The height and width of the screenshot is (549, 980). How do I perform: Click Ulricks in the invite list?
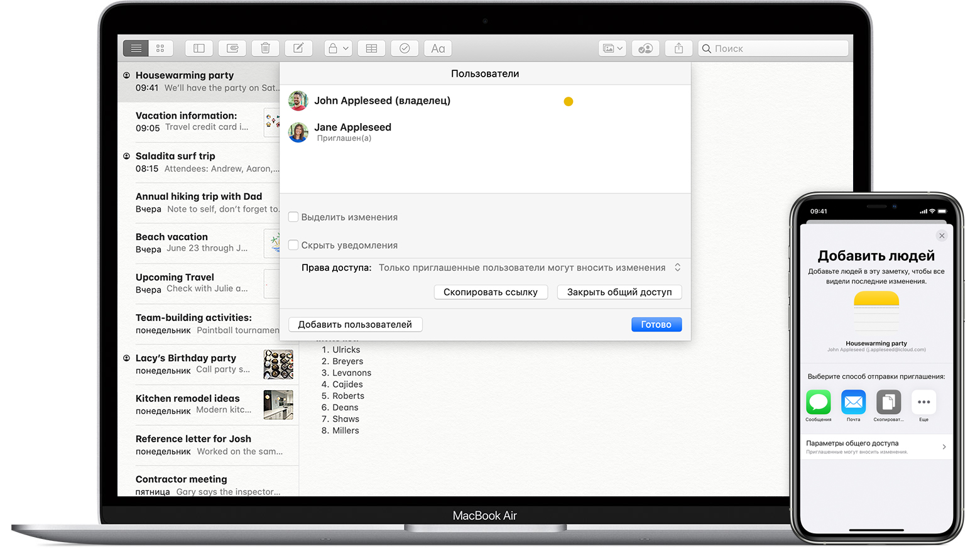pyautogui.click(x=346, y=350)
